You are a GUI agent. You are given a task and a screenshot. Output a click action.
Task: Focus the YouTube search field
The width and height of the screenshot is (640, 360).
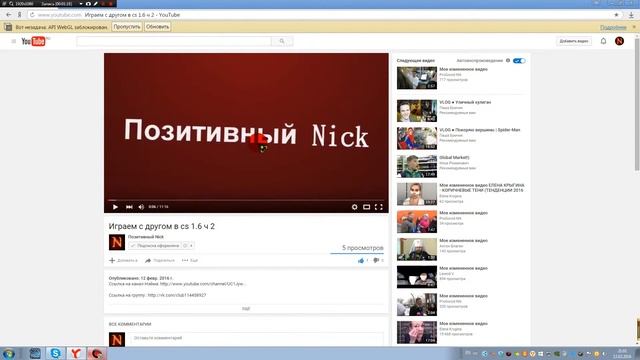[174, 41]
